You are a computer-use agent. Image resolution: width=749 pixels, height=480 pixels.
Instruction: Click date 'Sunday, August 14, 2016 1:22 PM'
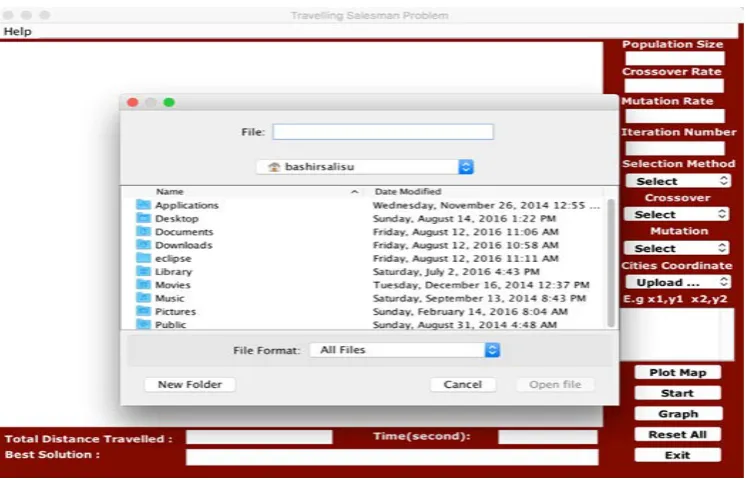(464, 219)
